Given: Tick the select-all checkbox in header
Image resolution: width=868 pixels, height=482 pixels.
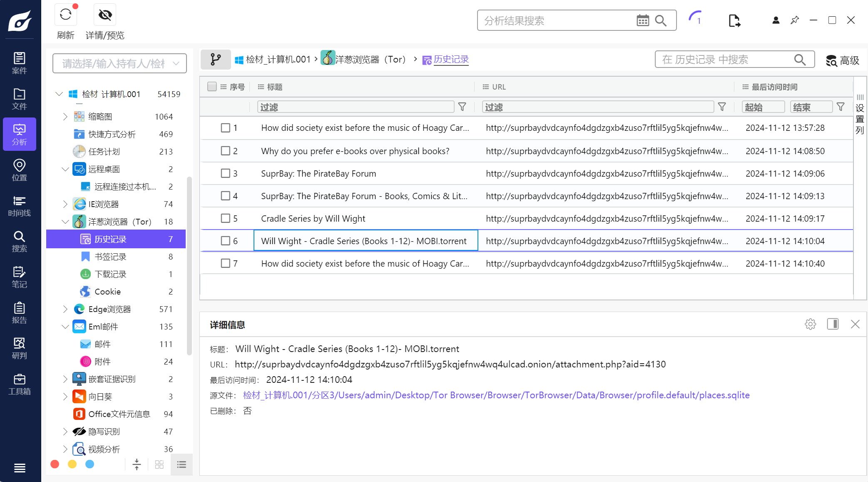Looking at the screenshot, I should click(x=212, y=87).
